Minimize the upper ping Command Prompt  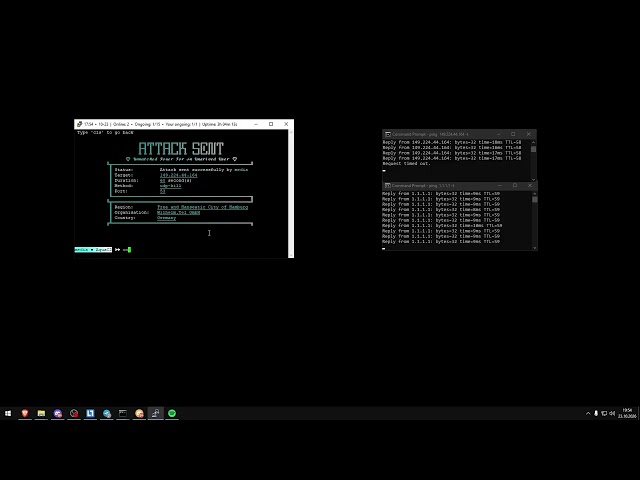[498, 134]
